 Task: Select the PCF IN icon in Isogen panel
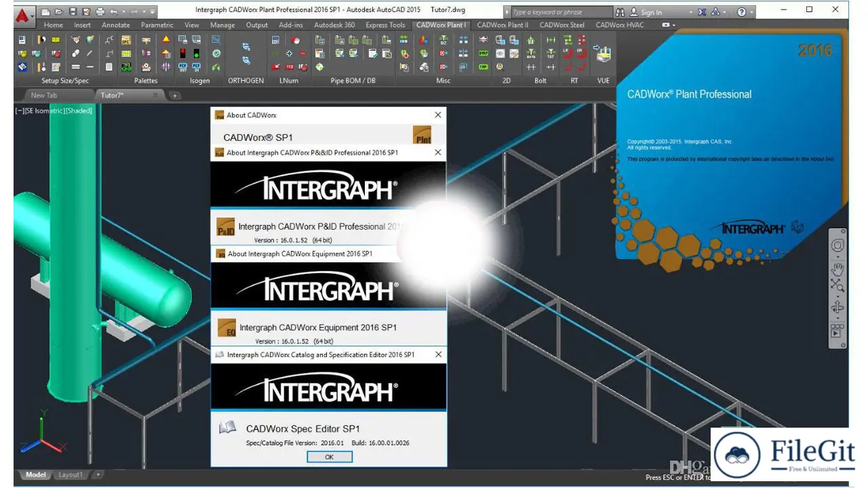click(197, 67)
